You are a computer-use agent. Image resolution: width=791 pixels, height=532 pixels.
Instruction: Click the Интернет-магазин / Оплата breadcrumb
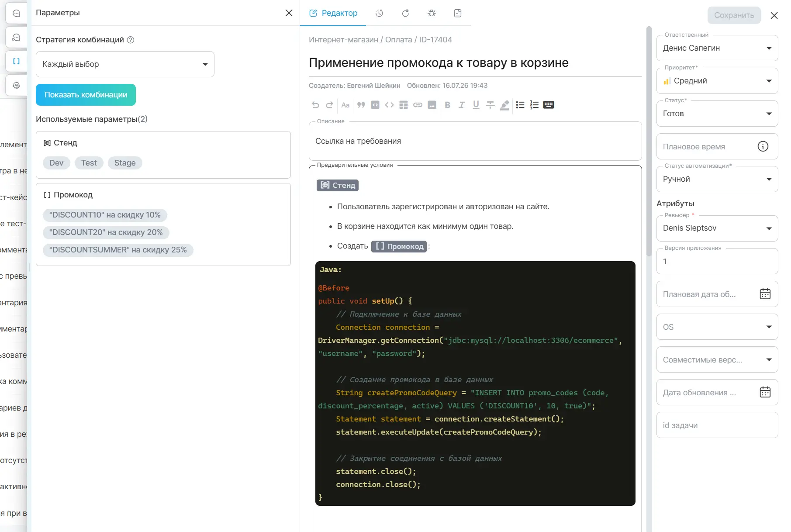[x=360, y=40]
